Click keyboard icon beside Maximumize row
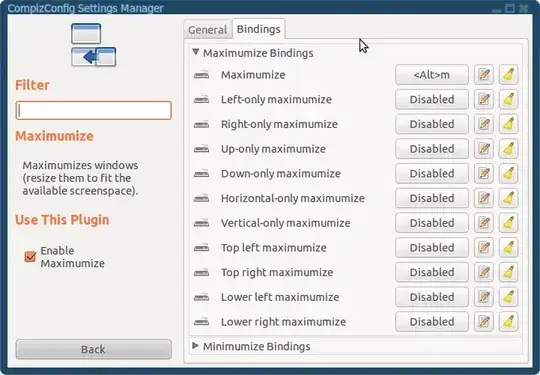Viewport: 540px width, 375px height. click(201, 75)
